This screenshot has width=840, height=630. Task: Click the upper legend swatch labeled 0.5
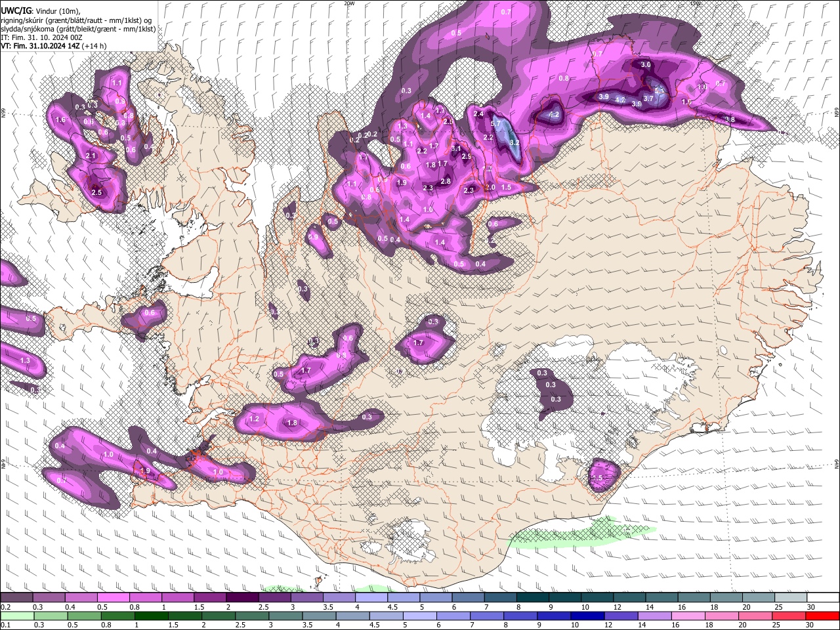(113, 598)
